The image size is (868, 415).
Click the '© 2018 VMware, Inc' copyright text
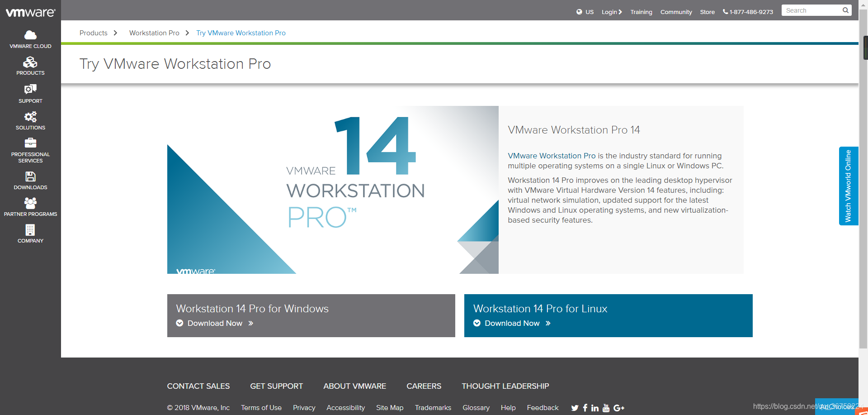[198, 408]
